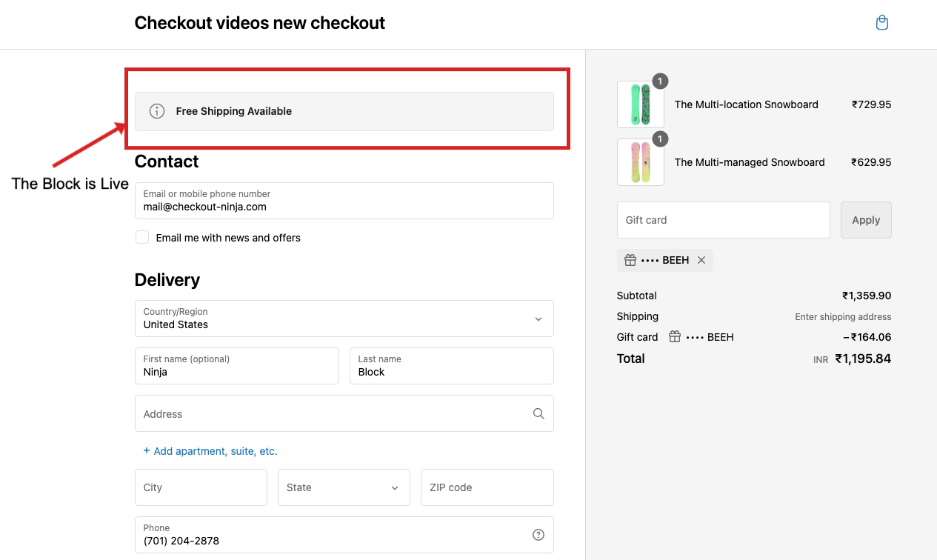
Task: Open the Country/Region dropdown
Action: coord(344,319)
